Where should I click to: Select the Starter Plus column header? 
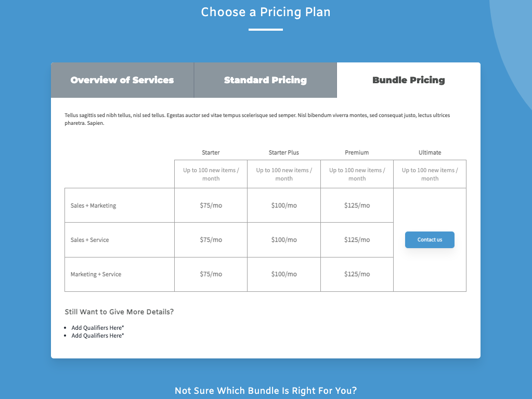(x=283, y=152)
